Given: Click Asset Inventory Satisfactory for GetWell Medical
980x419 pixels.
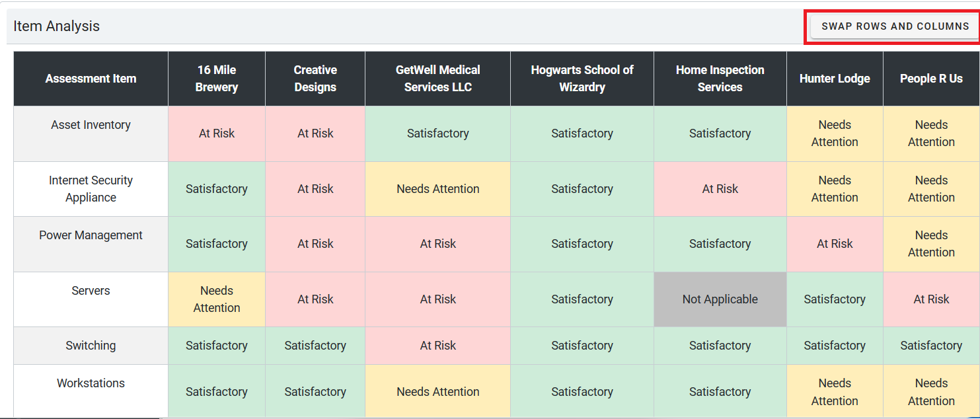Looking at the screenshot, I should coord(438,133).
